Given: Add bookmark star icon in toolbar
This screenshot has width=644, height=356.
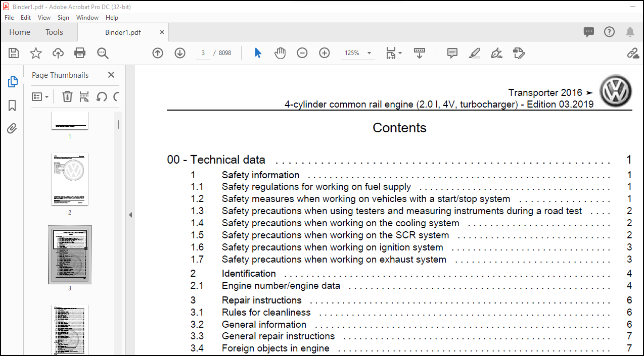Looking at the screenshot, I should coord(36,53).
